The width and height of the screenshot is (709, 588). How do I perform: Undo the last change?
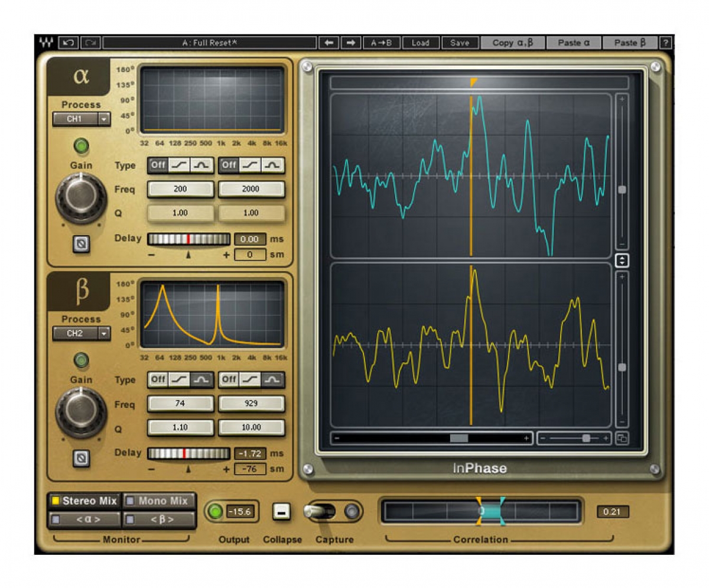click(69, 43)
